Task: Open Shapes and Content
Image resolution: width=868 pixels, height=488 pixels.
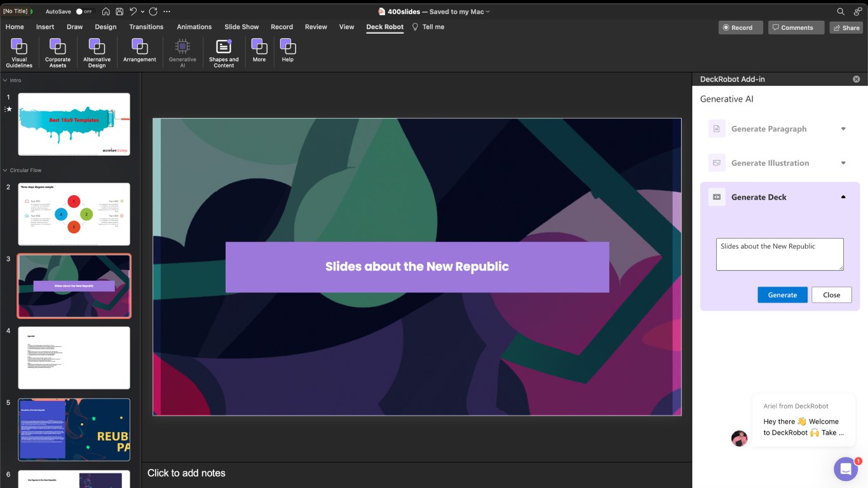Action: click(x=224, y=53)
